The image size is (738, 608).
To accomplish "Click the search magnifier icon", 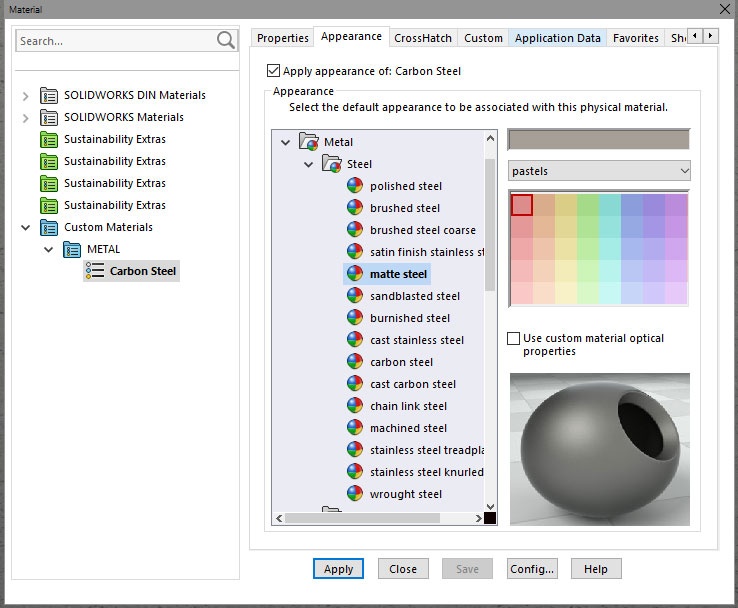I will [x=225, y=40].
